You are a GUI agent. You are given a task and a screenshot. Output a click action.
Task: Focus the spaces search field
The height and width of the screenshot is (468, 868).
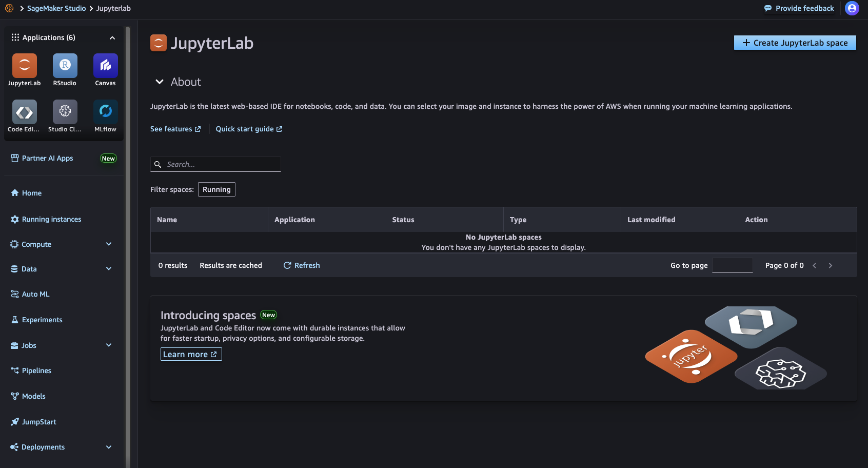[215, 164]
